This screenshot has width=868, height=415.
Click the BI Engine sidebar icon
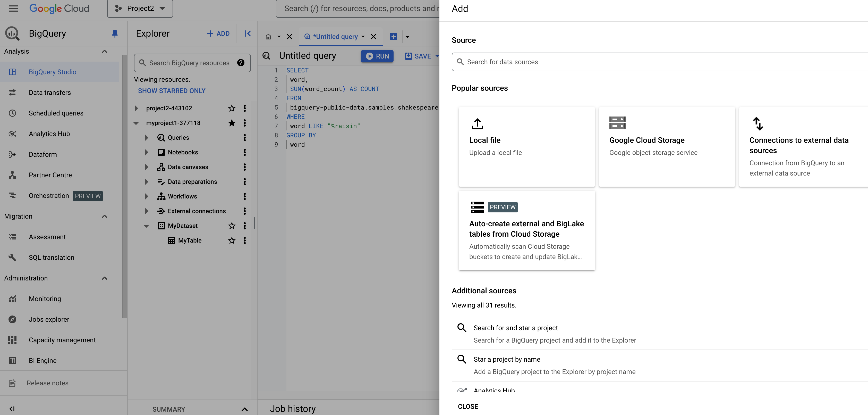[12, 361]
